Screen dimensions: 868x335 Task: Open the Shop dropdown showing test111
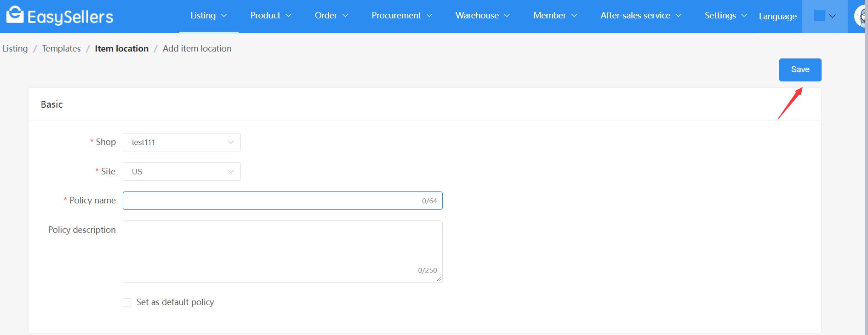(x=182, y=142)
